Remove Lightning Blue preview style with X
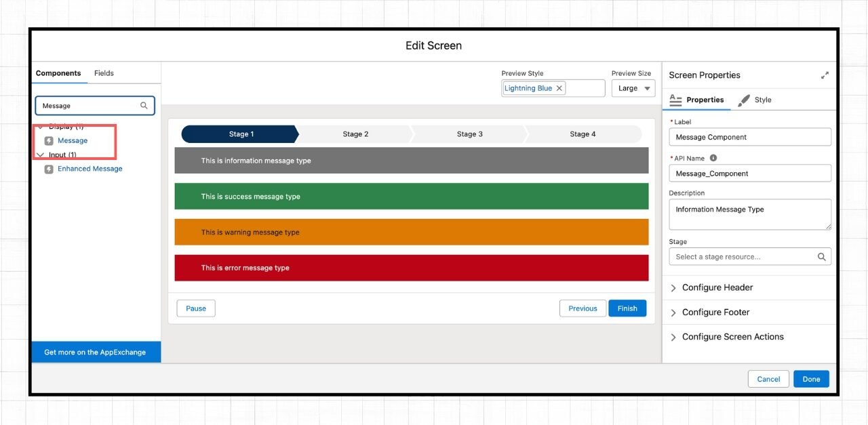The image size is (868, 425). 559,88
